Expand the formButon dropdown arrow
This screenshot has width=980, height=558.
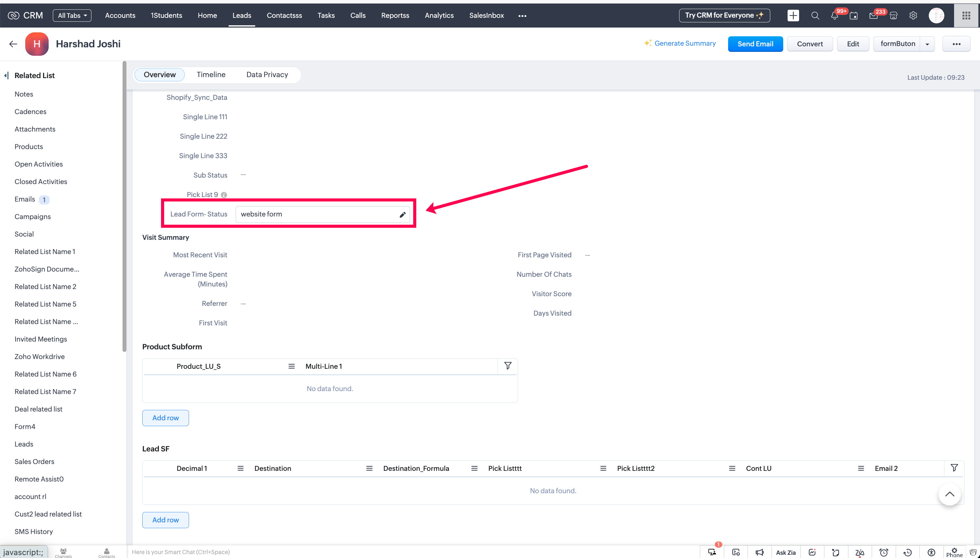(x=927, y=44)
